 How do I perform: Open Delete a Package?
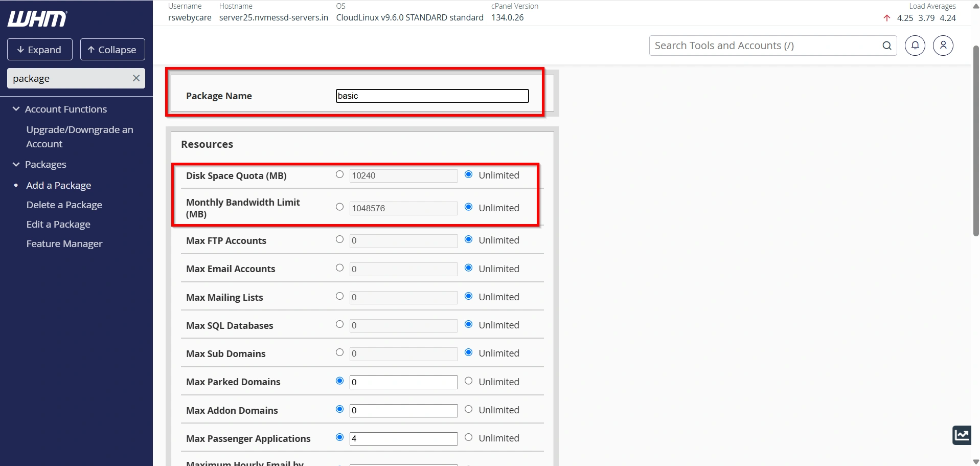[64, 205]
